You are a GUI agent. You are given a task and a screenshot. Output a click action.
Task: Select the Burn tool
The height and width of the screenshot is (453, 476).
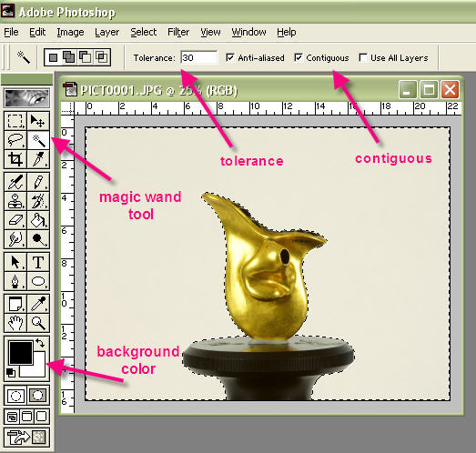[38, 239]
